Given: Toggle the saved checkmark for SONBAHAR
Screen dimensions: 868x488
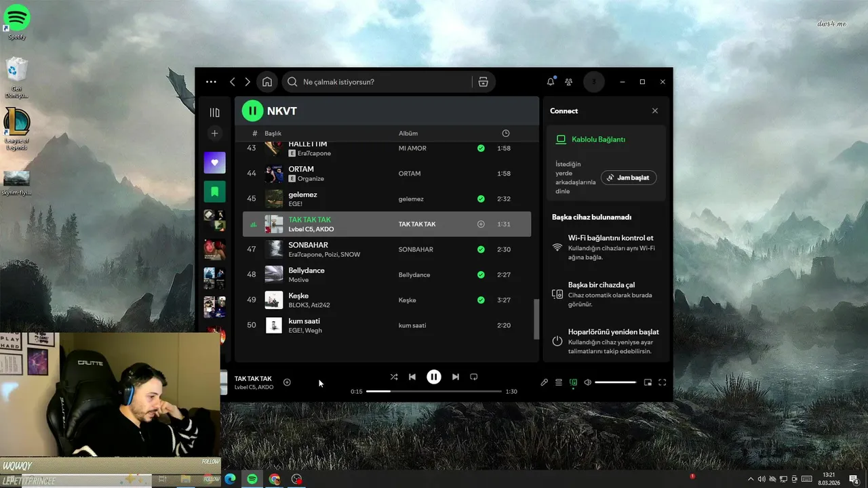Looking at the screenshot, I should coord(481,249).
